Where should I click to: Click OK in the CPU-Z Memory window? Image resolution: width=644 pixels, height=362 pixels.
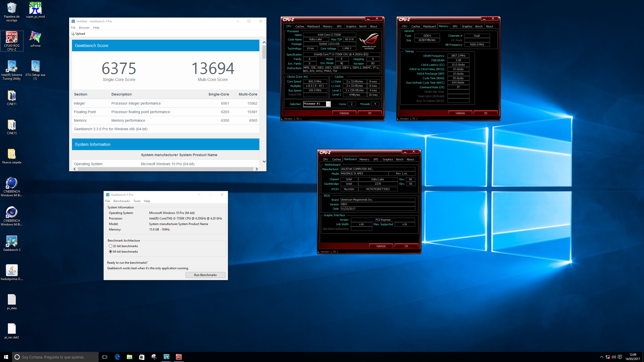click(x=486, y=113)
